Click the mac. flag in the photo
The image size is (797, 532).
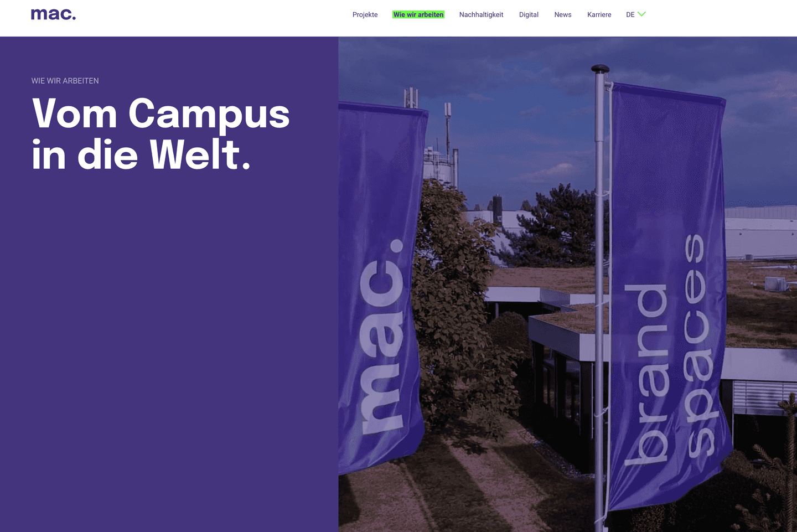tap(381, 288)
